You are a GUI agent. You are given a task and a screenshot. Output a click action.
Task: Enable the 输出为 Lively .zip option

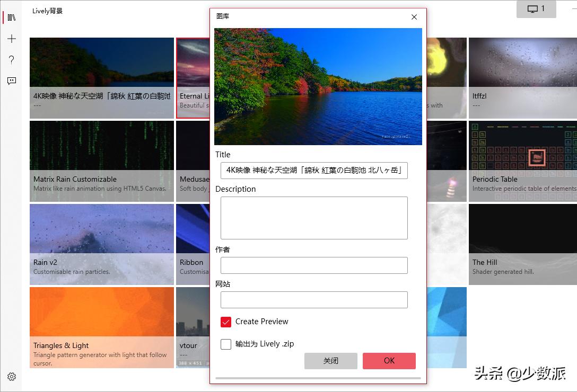pyautogui.click(x=225, y=344)
